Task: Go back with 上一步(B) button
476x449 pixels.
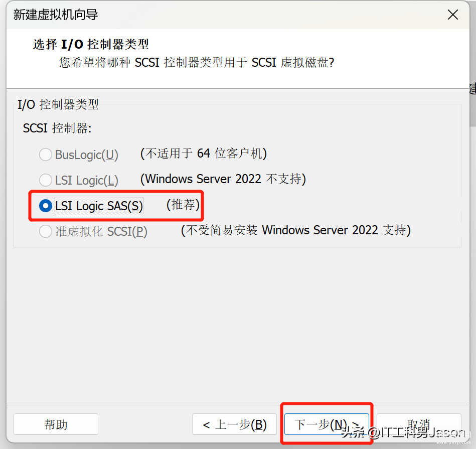Action: (234, 424)
